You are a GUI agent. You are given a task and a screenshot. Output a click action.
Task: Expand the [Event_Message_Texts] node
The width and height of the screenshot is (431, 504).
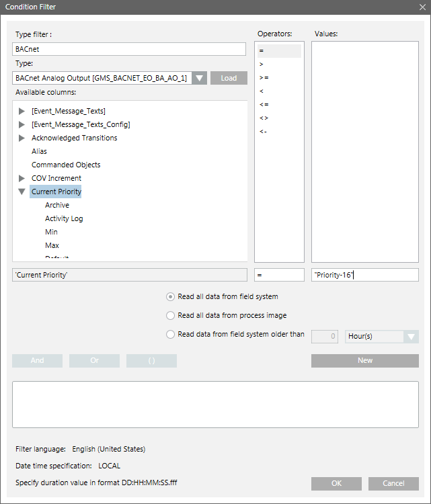(x=22, y=111)
